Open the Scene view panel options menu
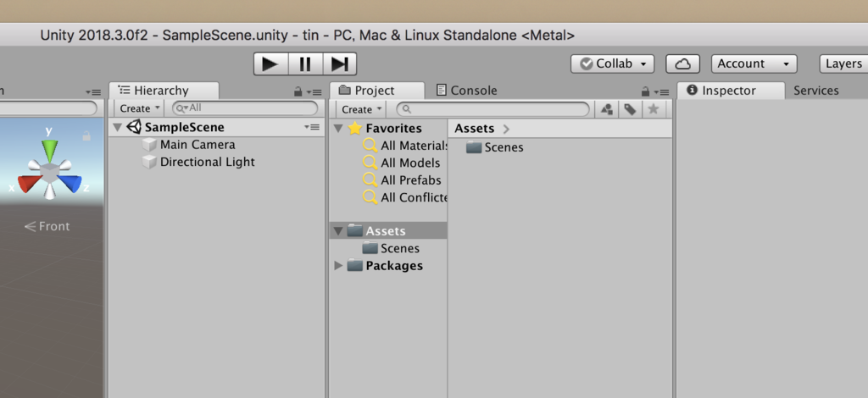 (x=93, y=92)
